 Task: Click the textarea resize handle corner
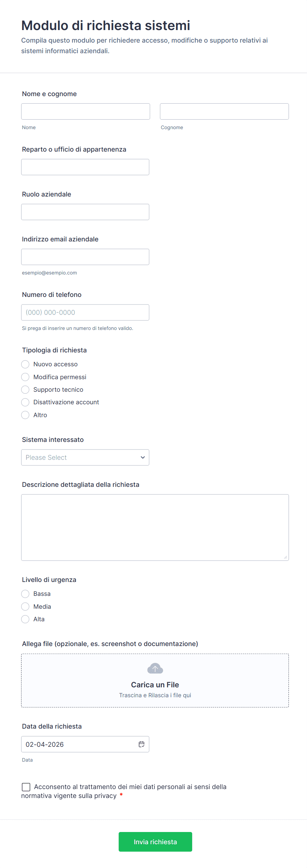(285, 557)
